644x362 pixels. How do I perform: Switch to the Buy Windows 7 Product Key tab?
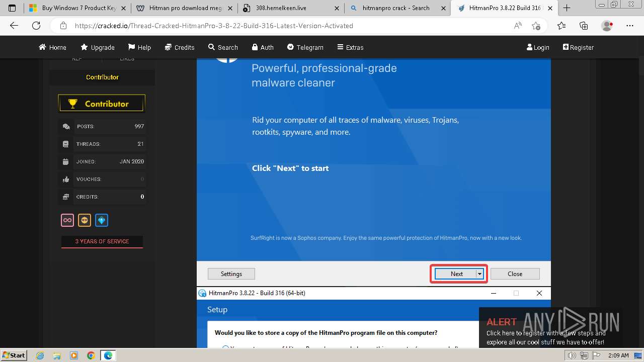pyautogui.click(x=77, y=8)
